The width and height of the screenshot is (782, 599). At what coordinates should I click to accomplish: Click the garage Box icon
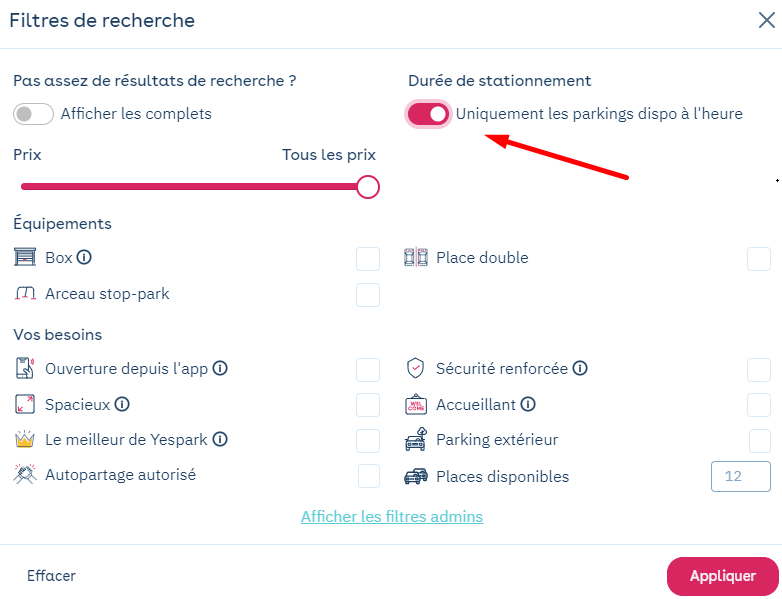click(x=25, y=257)
